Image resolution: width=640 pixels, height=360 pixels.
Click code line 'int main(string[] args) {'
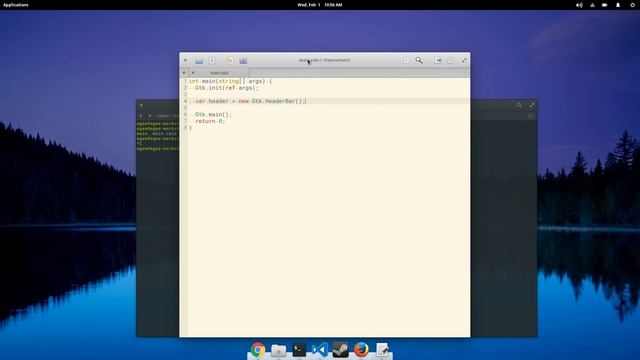230,81
